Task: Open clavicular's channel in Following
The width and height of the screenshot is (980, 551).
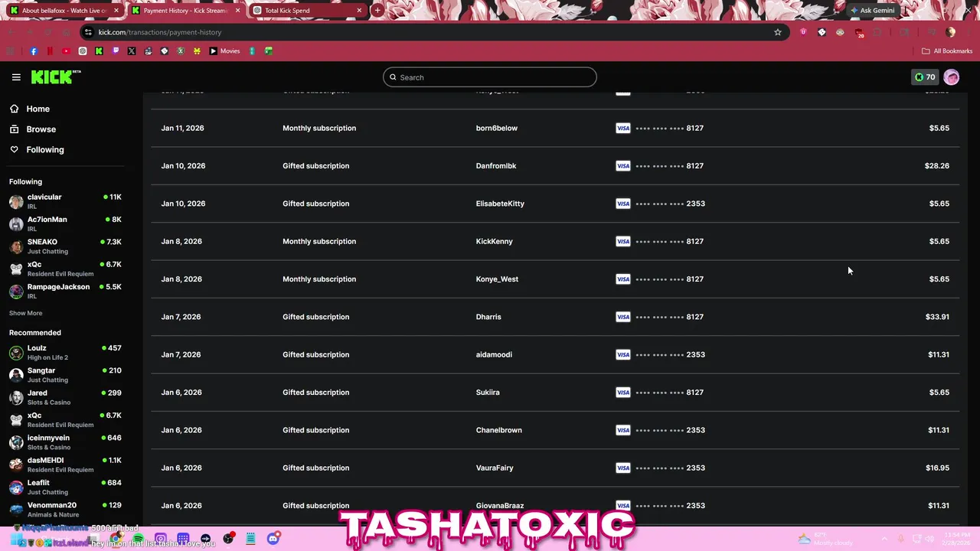Action: tap(65, 201)
